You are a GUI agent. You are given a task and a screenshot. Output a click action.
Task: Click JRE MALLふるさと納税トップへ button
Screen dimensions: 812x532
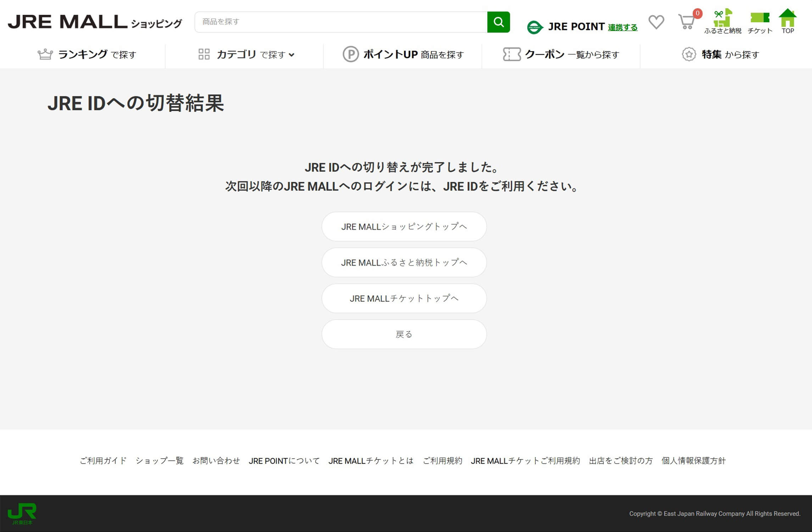click(404, 262)
